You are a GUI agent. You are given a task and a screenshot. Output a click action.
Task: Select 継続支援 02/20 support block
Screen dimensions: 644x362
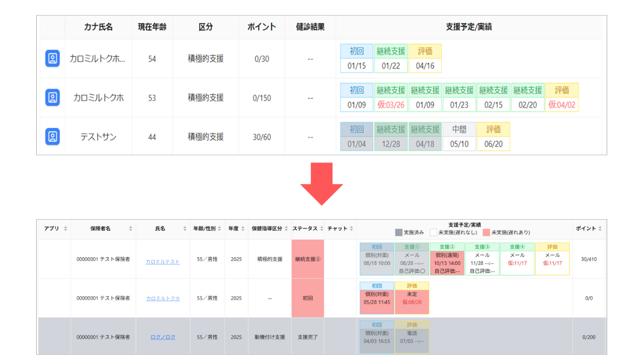point(528,98)
